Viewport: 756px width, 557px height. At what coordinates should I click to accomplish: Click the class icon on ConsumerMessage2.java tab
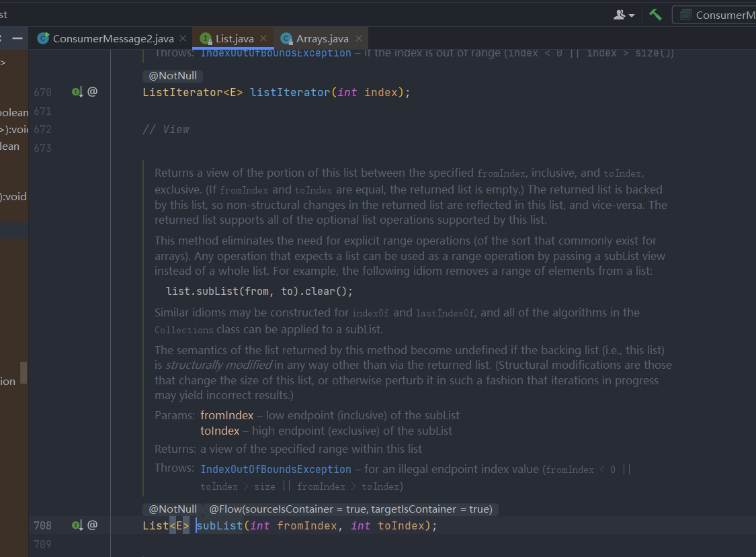44,38
